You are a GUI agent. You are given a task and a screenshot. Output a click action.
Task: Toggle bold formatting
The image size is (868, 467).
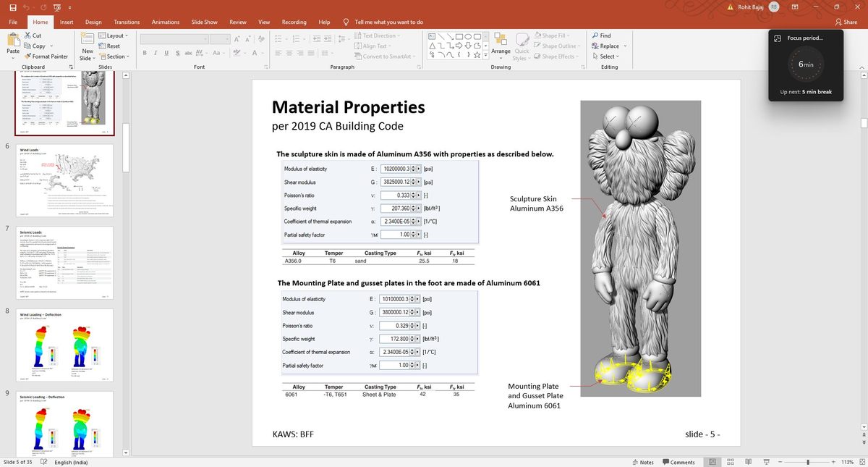[144, 53]
